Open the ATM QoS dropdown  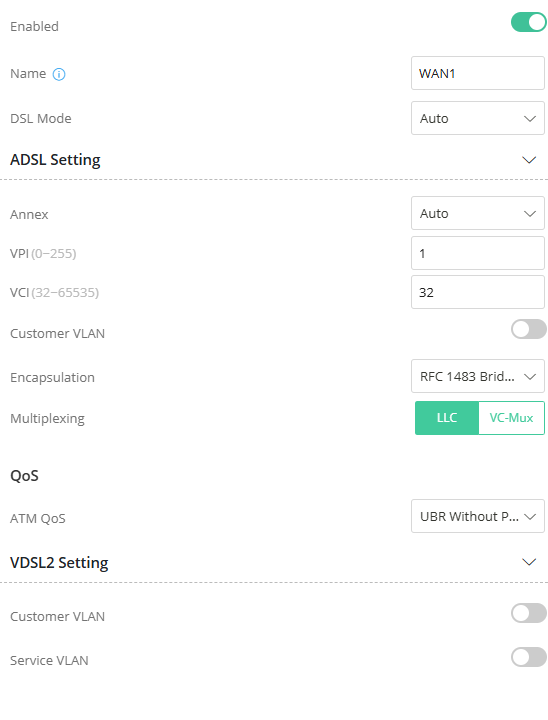[478, 516]
